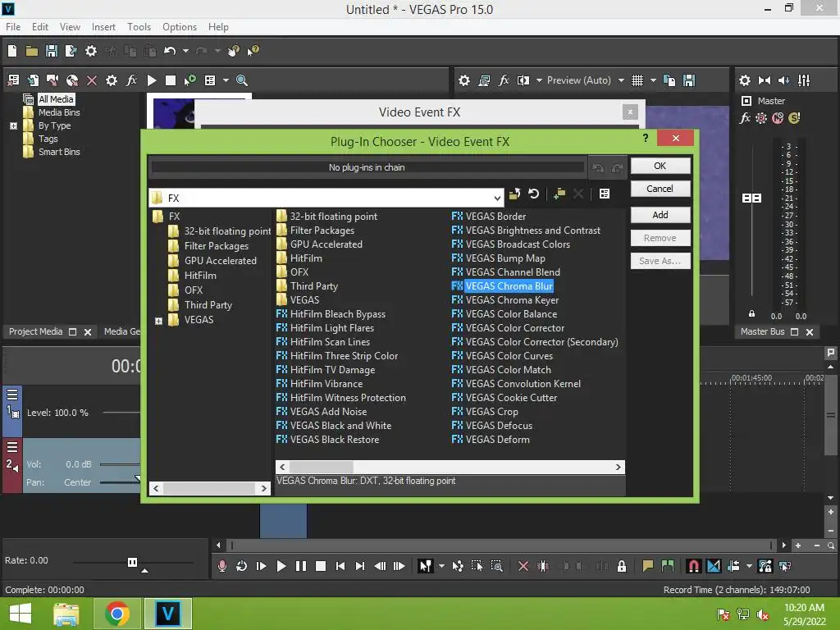The height and width of the screenshot is (630, 840).
Task: Open video output FX in preview toolbar
Action: coord(504,80)
